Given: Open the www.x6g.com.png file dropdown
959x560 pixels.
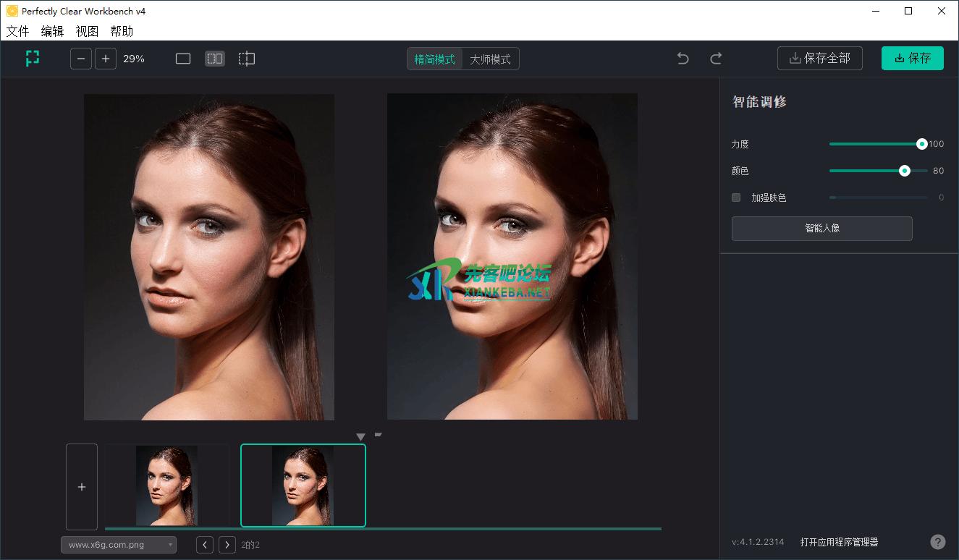Looking at the screenshot, I should (119, 545).
